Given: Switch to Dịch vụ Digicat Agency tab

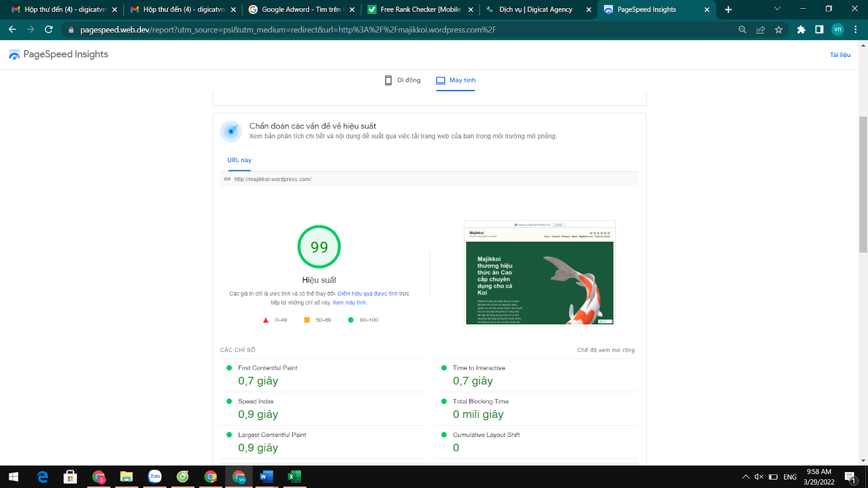Looking at the screenshot, I should click(x=537, y=10).
